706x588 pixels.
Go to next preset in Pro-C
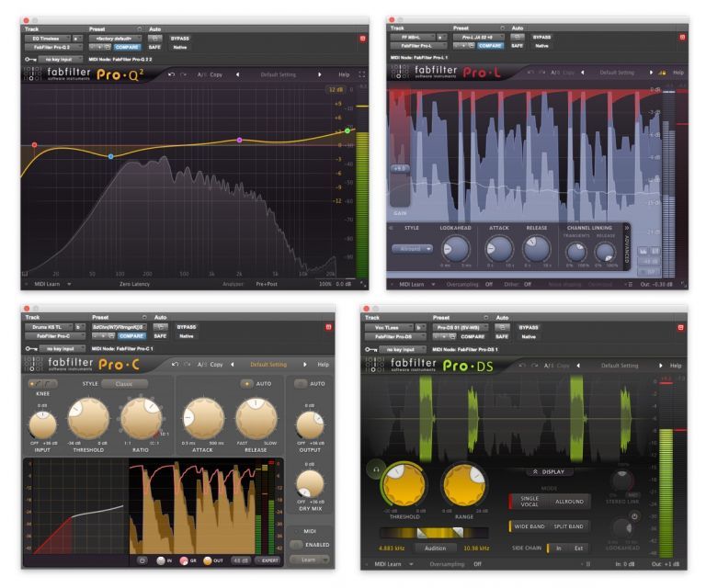305,365
